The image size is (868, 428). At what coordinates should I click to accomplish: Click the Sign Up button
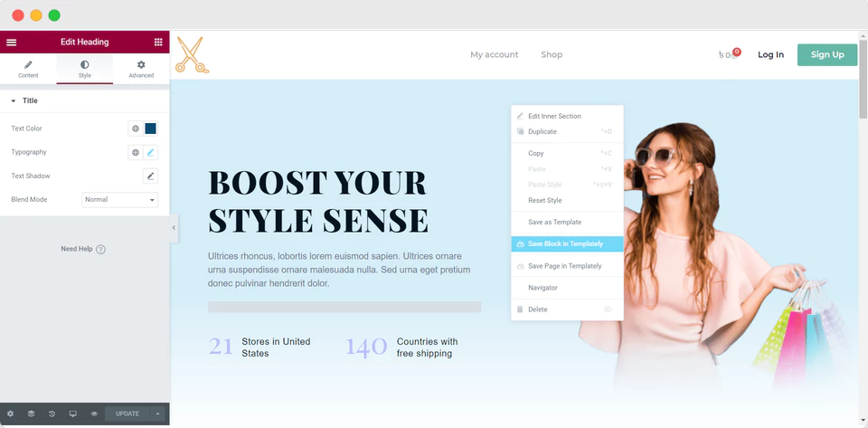pos(826,54)
